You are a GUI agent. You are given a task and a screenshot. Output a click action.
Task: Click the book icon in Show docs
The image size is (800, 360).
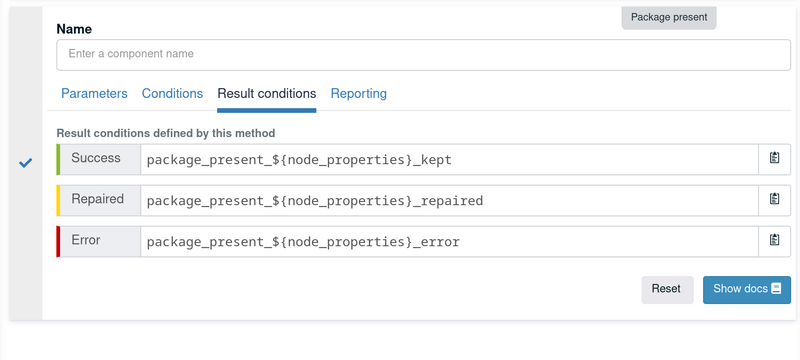coord(776,289)
